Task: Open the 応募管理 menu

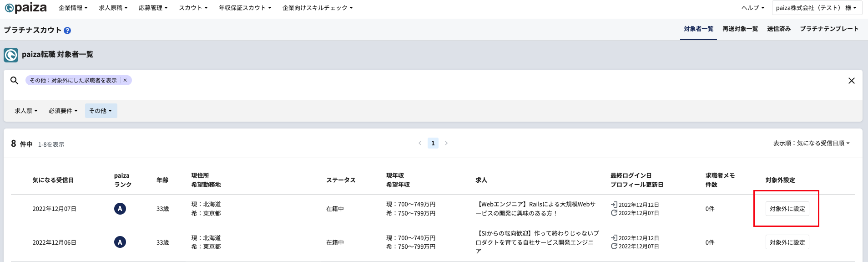Action: pyautogui.click(x=153, y=8)
